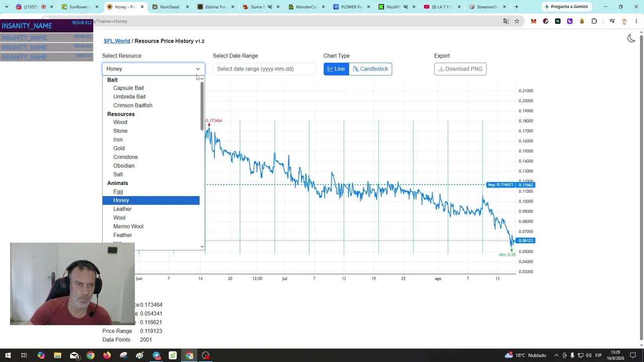
Task: Click the list scrollbar down arrow
Action: click(202, 246)
